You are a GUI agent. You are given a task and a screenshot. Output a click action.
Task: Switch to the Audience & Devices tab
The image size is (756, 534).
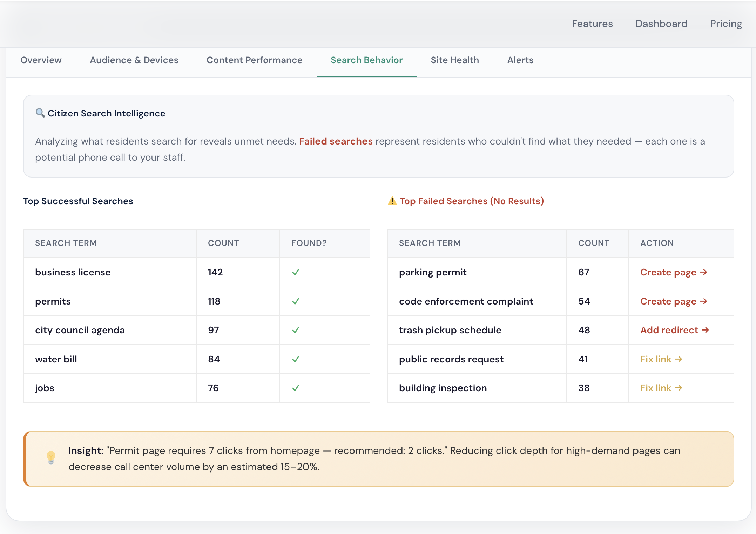tap(134, 60)
